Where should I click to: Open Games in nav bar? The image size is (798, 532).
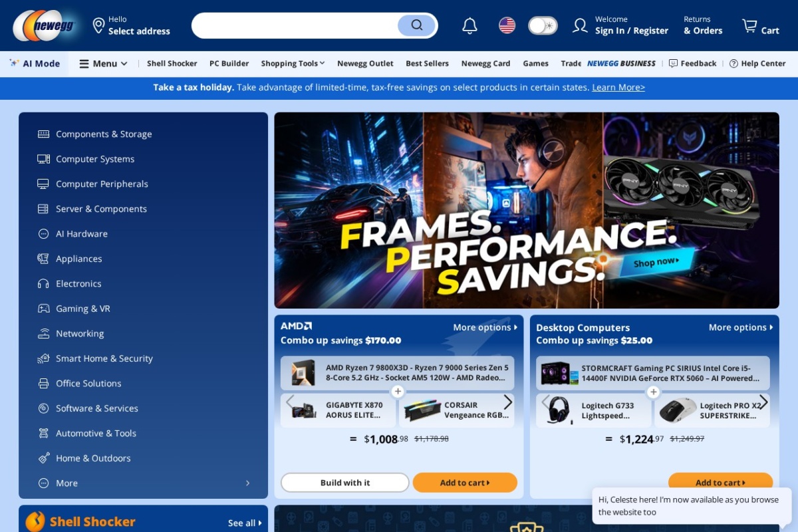point(535,64)
